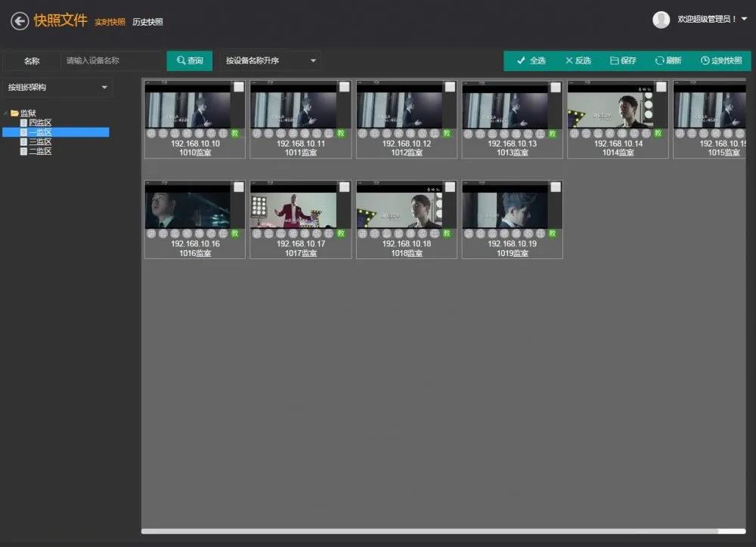Click the green 救 icon on 1010监室

click(235, 133)
